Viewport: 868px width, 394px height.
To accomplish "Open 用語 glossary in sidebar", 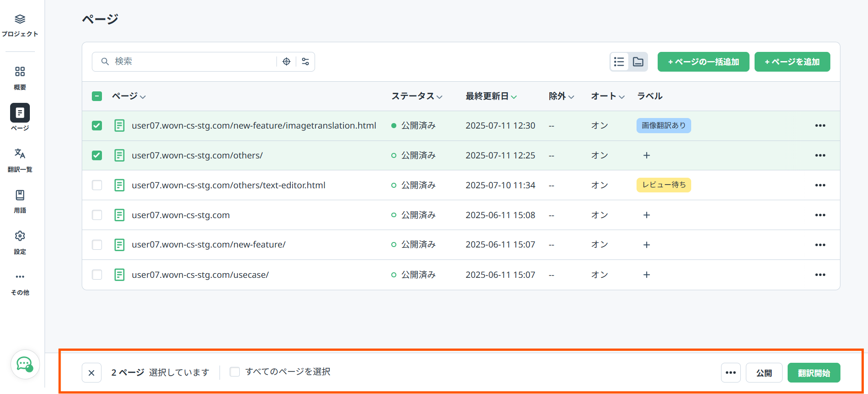I will [20, 196].
